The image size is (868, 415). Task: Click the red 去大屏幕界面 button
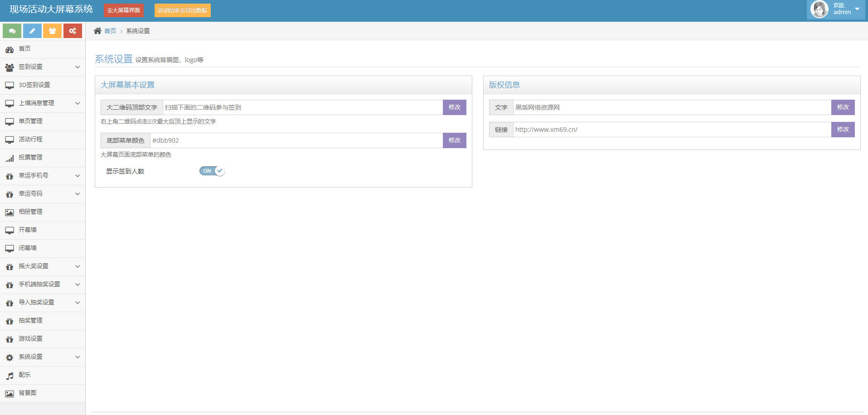point(124,10)
